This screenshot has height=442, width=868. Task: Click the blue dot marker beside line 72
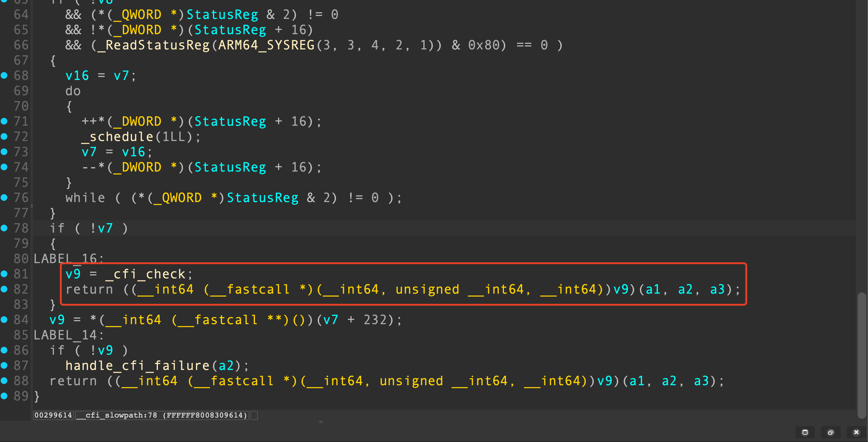[x=4, y=136]
